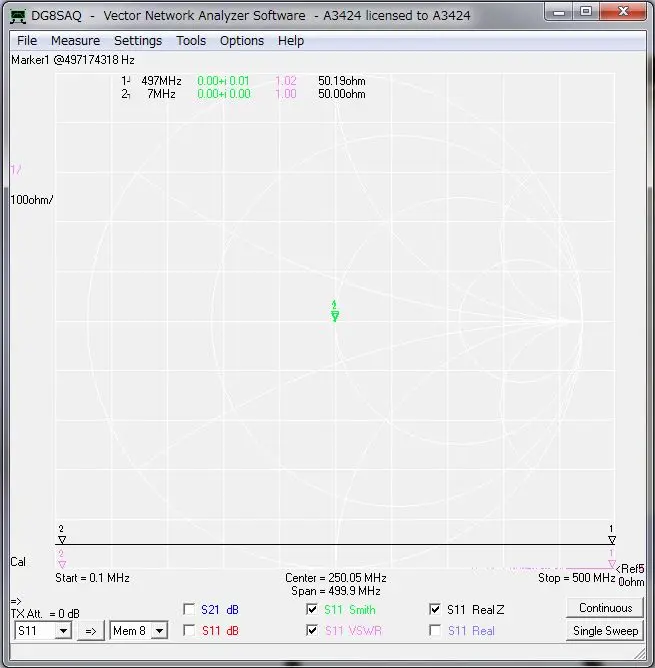The height and width of the screenshot is (668, 655).
Task: Start a Continuous sweep
Action: (605, 608)
